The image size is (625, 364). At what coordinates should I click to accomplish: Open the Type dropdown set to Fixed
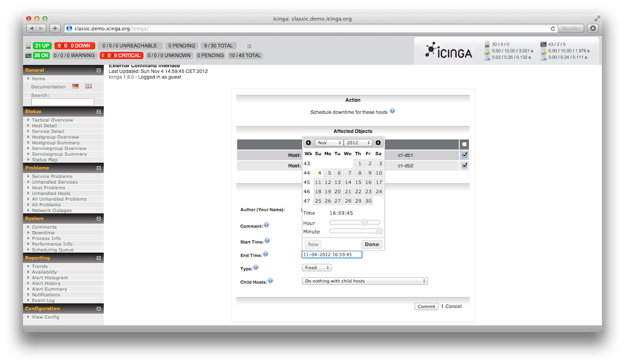click(317, 268)
